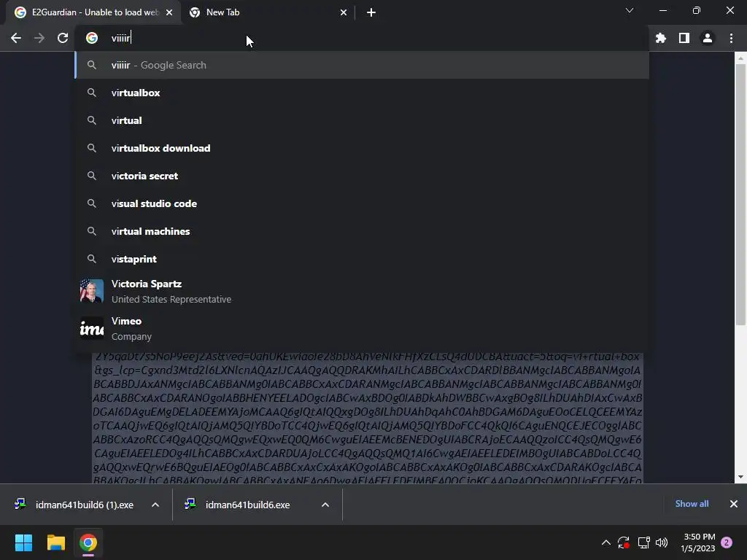747x560 pixels.
Task: Click Show all downloads
Action: (x=692, y=504)
